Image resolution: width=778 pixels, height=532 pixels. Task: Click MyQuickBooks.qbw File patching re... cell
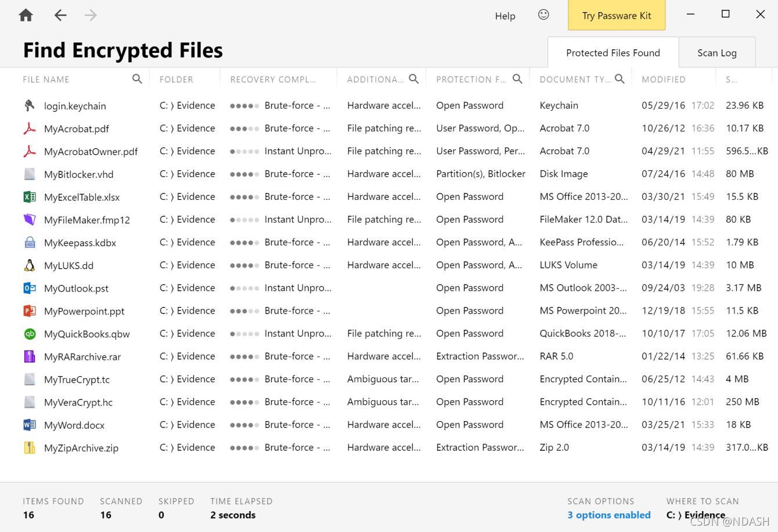pyautogui.click(x=384, y=333)
